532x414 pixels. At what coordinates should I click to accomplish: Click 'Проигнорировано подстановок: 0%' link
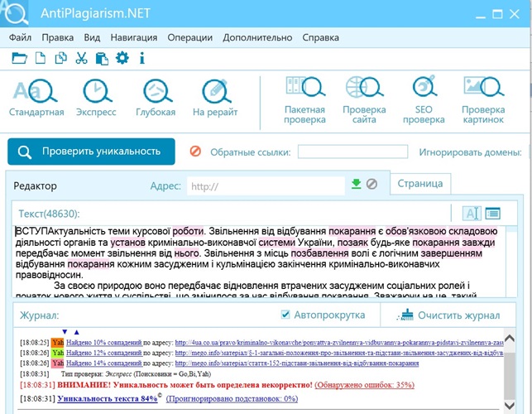pos(232,398)
